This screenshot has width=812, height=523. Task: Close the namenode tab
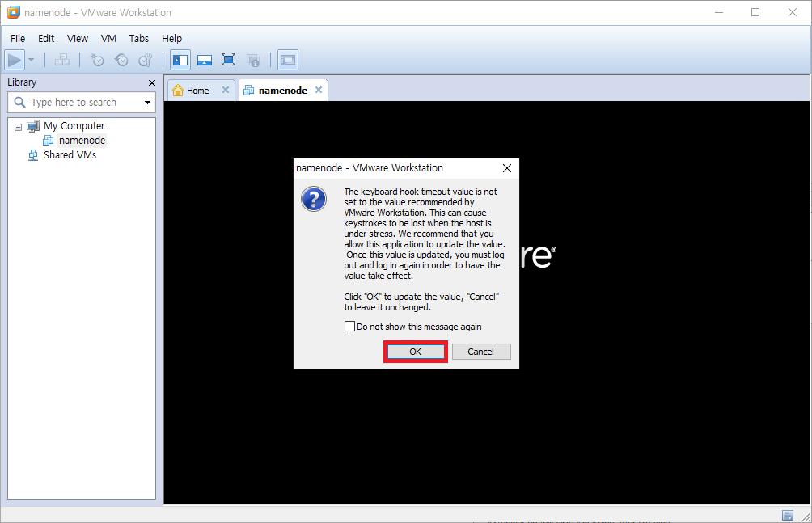[x=319, y=90]
